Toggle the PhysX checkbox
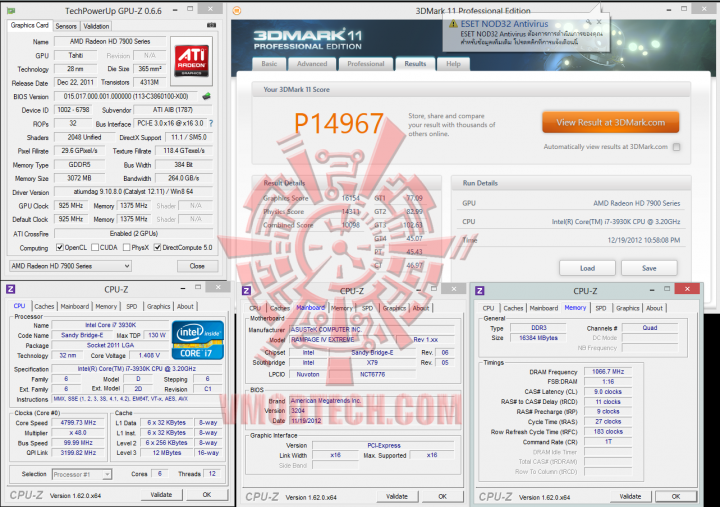Image resolution: width=720 pixels, height=507 pixels. [x=127, y=248]
